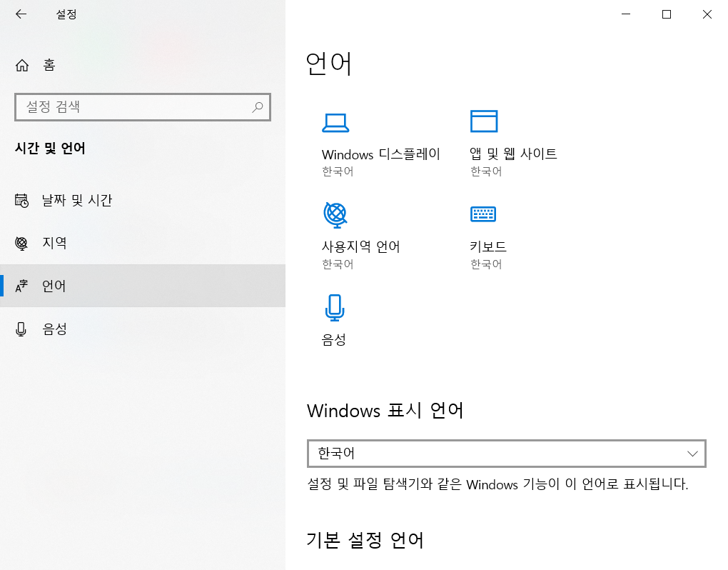Click the keyboard icon above 키보드

point(483,214)
